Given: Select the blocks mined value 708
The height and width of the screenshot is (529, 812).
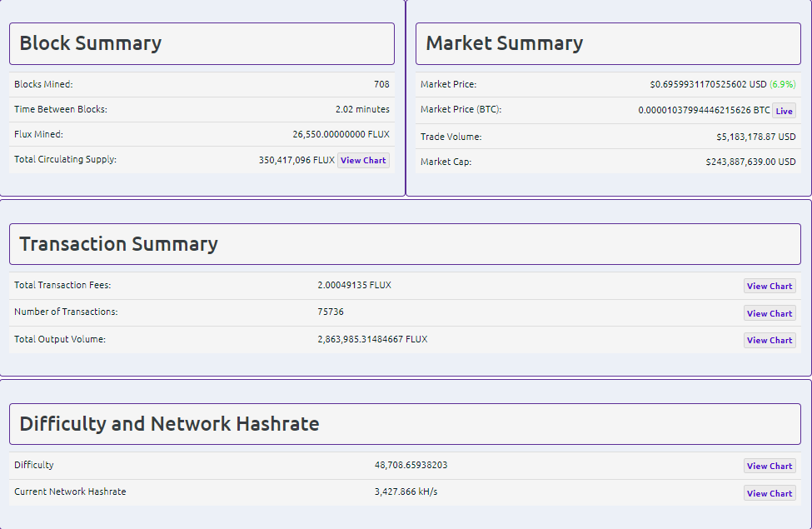Looking at the screenshot, I should [381, 84].
